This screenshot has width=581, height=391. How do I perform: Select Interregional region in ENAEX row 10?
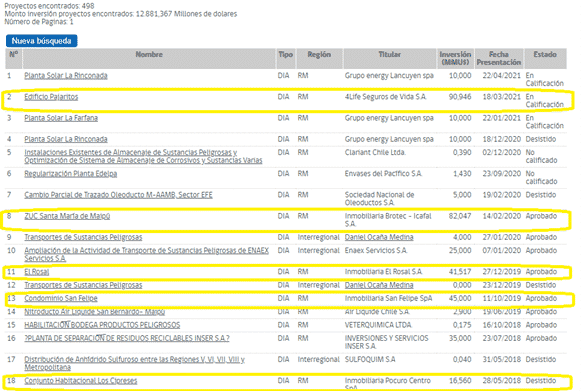click(318, 250)
